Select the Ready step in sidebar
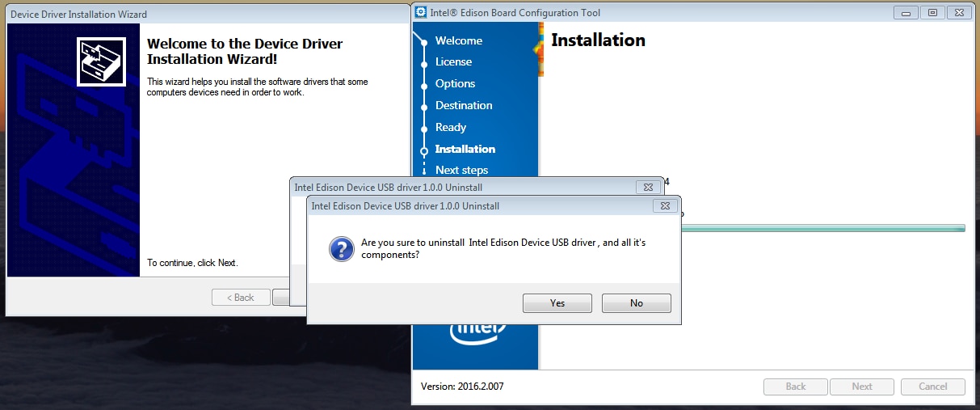Viewport: 980px width, 410px height. pyautogui.click(x=451, y=127)
